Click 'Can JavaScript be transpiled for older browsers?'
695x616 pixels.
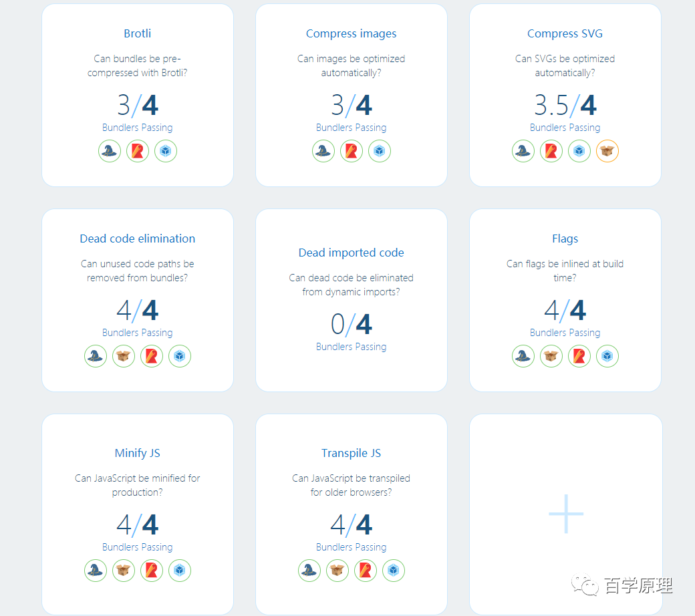pos(351,485)
